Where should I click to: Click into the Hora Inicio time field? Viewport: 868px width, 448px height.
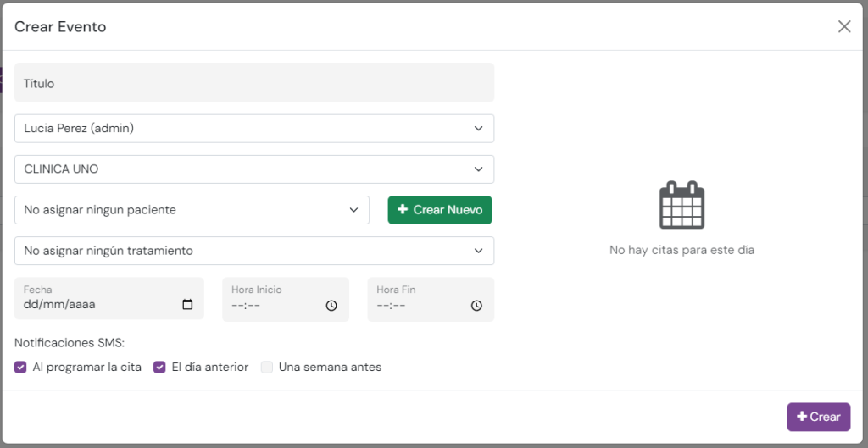273,306
